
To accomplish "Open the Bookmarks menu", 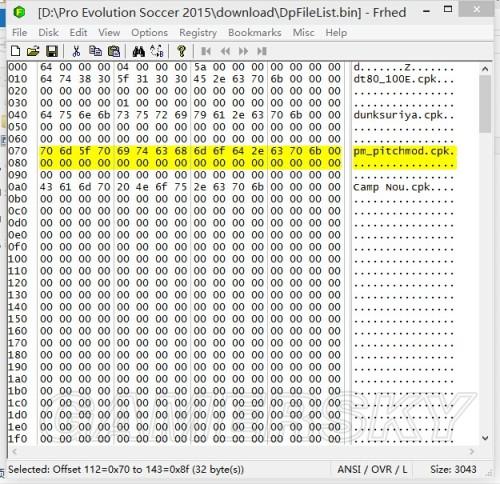I will [255, 33].
